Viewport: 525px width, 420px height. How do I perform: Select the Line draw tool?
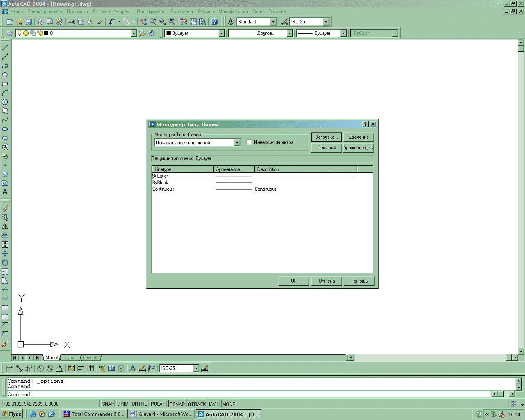click(x=5, y=48)
